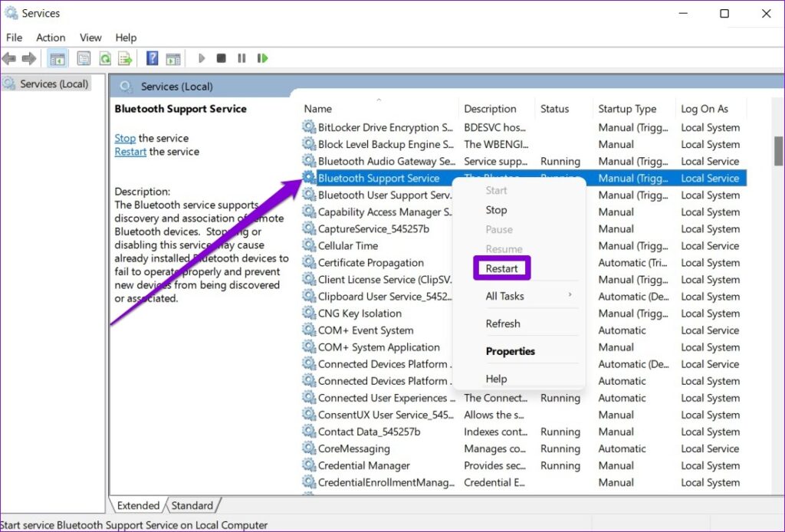Hide the console tree using its toolbar icon
Image resolution: width=785 pixels, height=532 pixels.
pyautogui.click(x=57, y=58)
